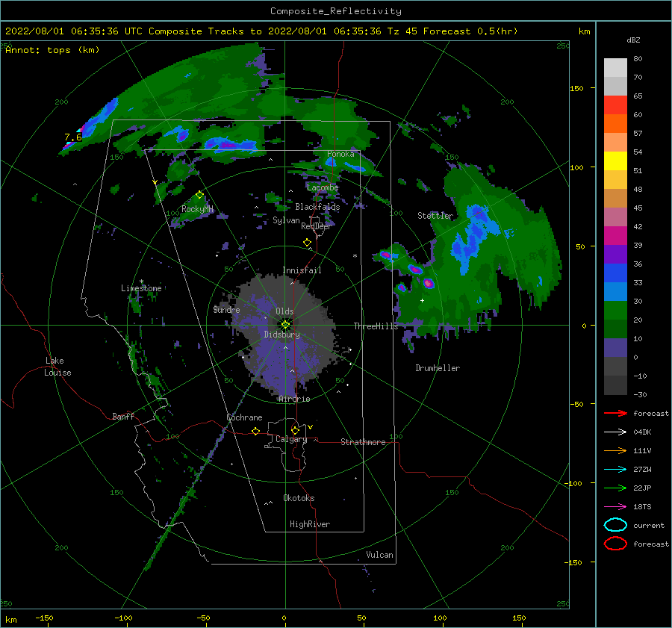Select the 20 dBZ green color swatch
Viewport: 672px width, 628px height.
(615, 310)
